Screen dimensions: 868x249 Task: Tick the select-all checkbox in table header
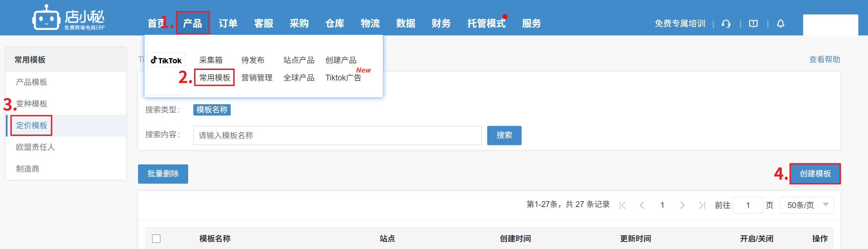point(156,239)
